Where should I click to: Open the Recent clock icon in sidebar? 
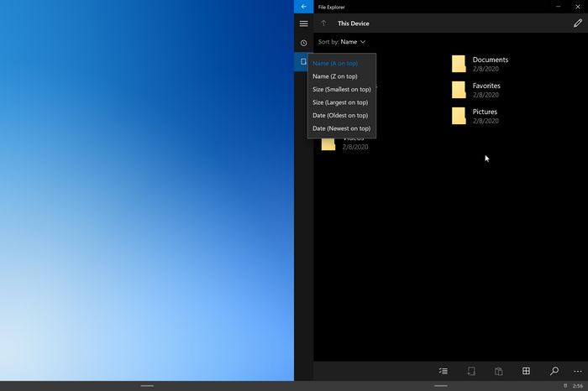click(x=303, y=43)
